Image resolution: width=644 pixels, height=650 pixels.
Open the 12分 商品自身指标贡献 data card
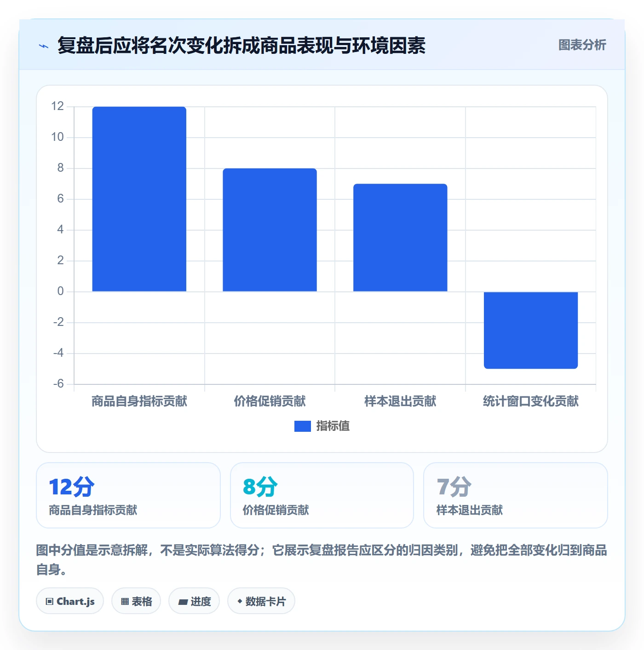128,495
